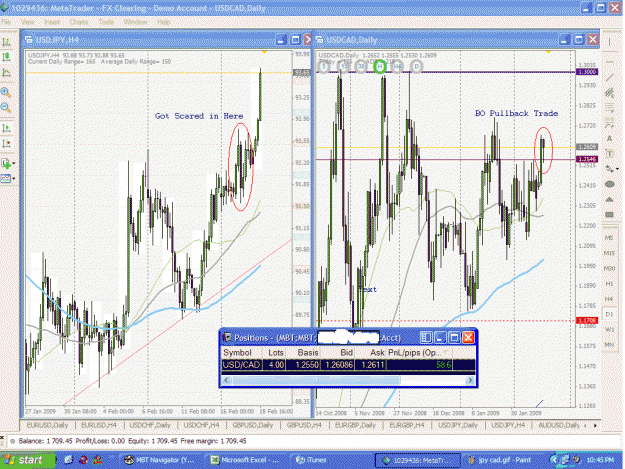This screenshot has width=625, height=469.
Task: Switch to M30 timeframe
Action: click(x=609, y=268)
